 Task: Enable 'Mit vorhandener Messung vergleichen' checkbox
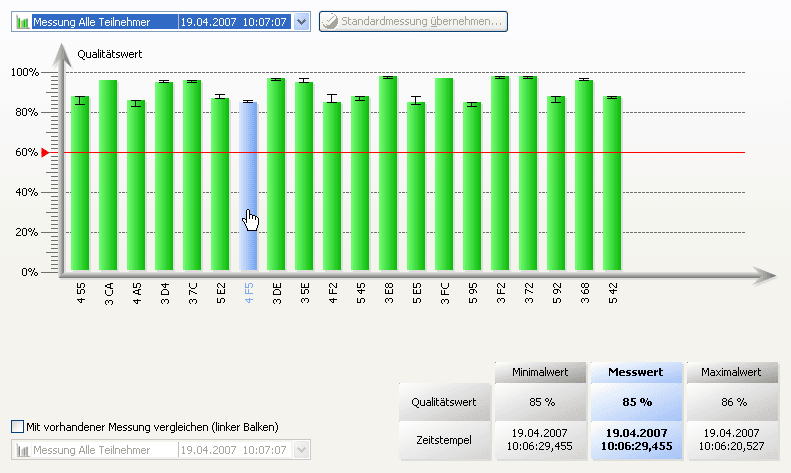tap(17, 427)
